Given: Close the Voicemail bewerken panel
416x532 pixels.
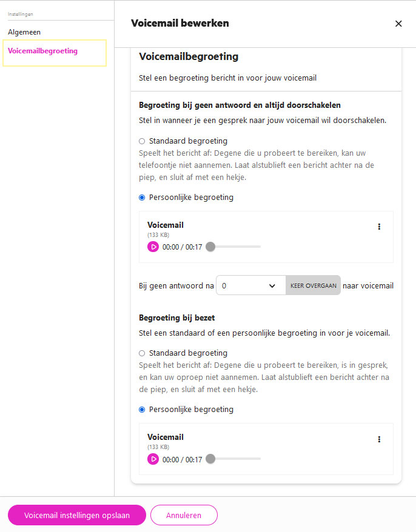Looking at the screenshot, I should click(398, 24).
